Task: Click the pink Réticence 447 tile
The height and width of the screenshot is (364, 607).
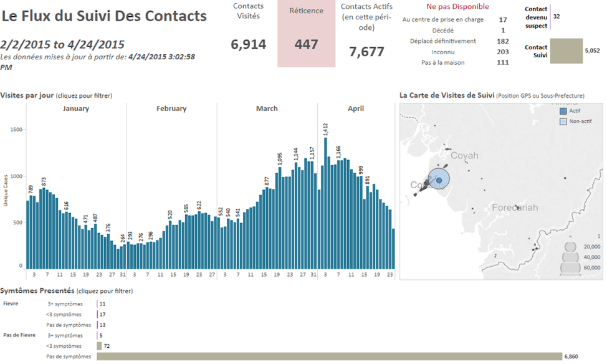Action: [x=306, y=34]
